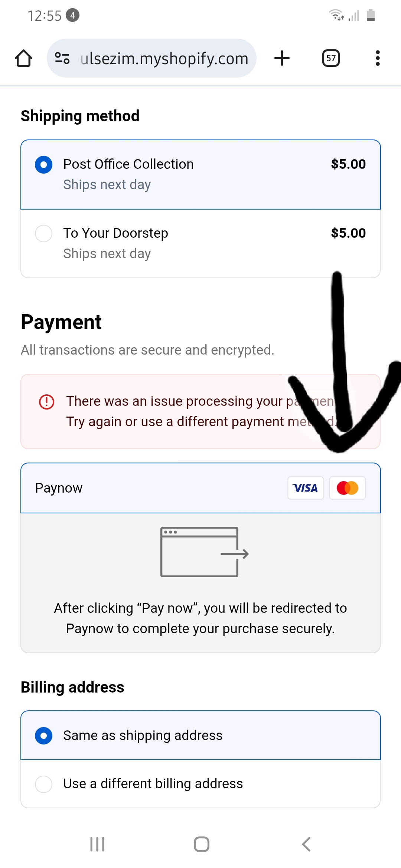401x868 pixels.
Task: Select Post Office Collection shipping
Action: point(43,164)
